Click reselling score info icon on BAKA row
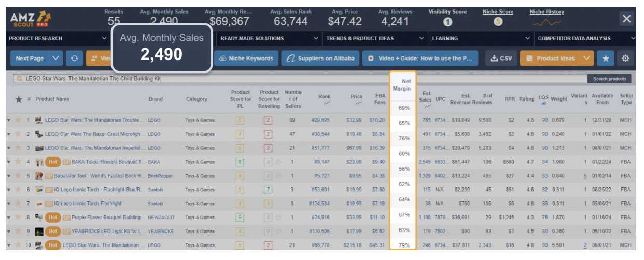Viewport: 644px width, 260px height. click(278, 162)
